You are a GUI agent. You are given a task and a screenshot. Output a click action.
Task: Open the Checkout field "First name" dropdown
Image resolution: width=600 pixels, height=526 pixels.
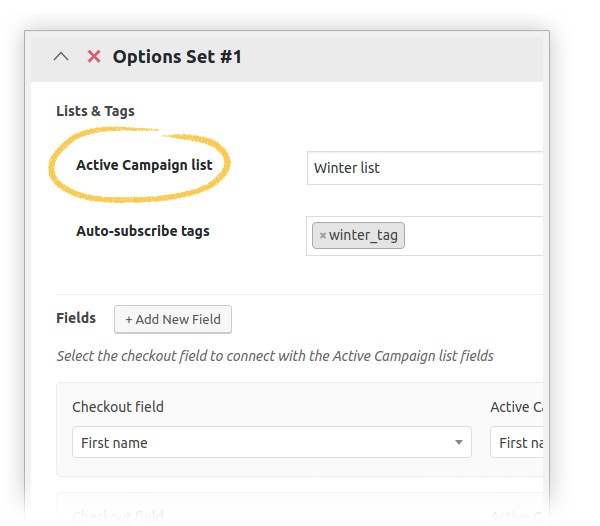pyautogui.click(x=271, y=442)
